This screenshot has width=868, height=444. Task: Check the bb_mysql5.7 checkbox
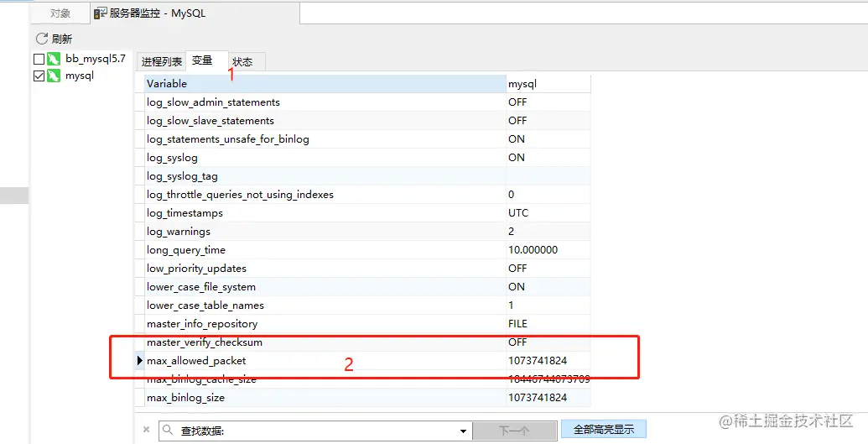coord(39,59)
